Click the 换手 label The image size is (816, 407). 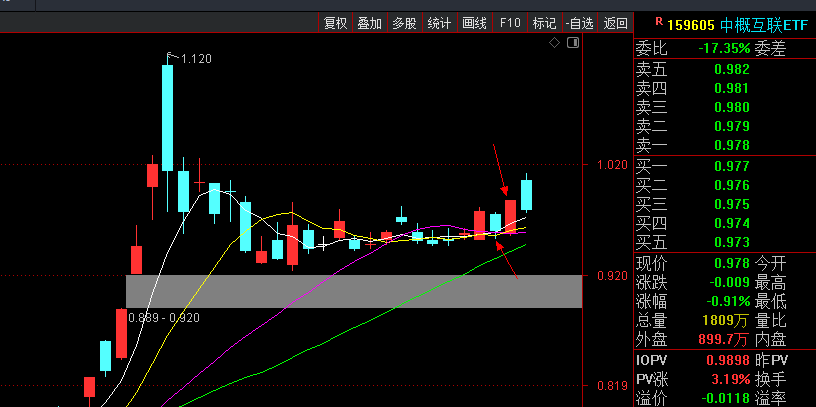click(770, 378)
